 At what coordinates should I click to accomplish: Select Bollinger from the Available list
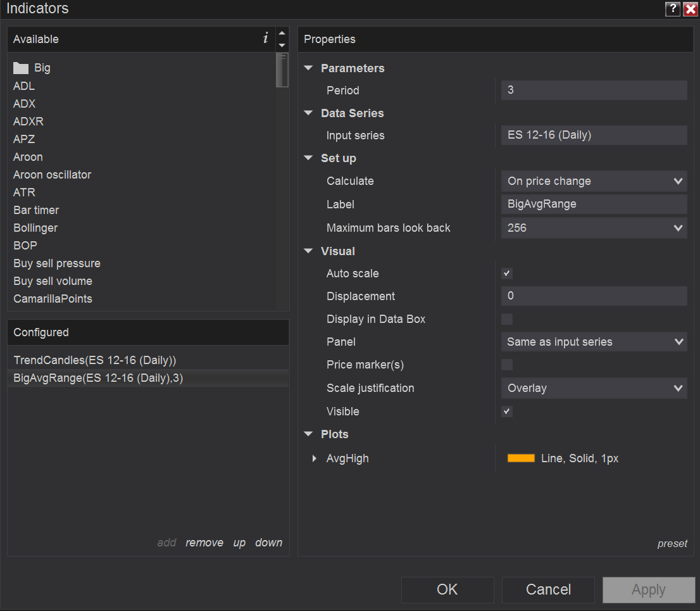click(35, 228)
